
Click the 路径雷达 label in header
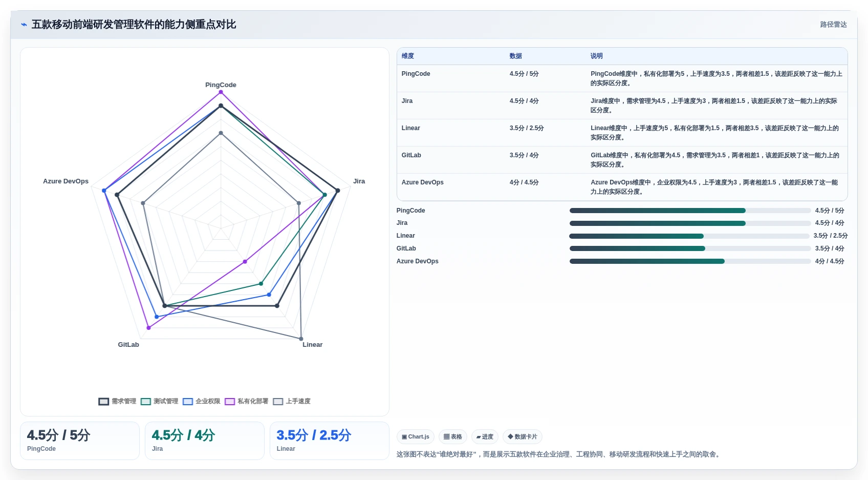[833, 25]
